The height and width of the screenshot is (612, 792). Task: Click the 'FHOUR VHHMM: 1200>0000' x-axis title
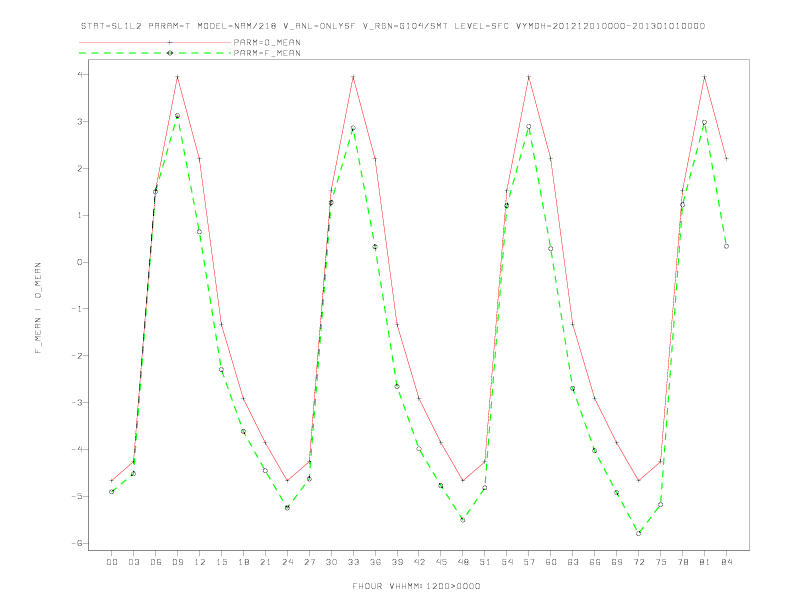click(x=416, y=586)
